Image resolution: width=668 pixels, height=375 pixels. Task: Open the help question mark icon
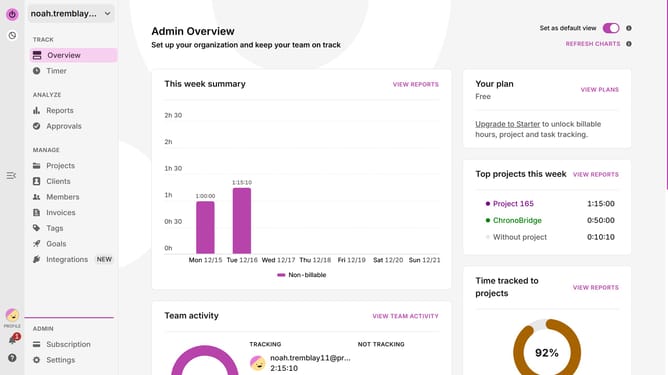pos(12,358)
